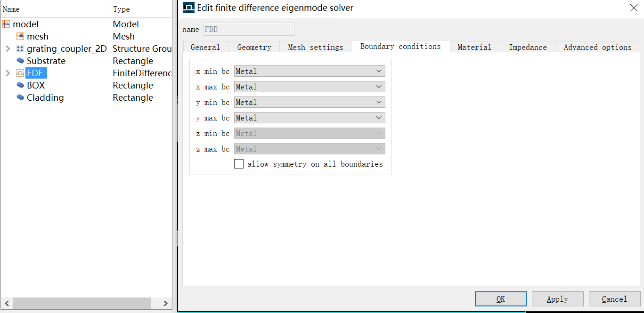Screen dimensions: 644x313
Task: Select the grating_coupler_2D row
Action: (x=86, y=48)
